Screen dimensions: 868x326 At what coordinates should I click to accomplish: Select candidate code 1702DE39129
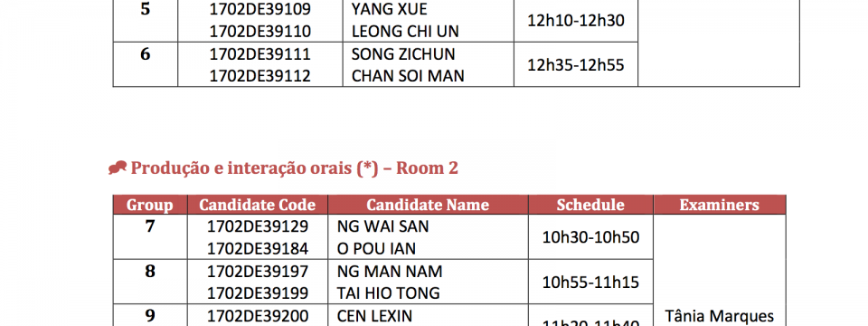coord(258,226)
